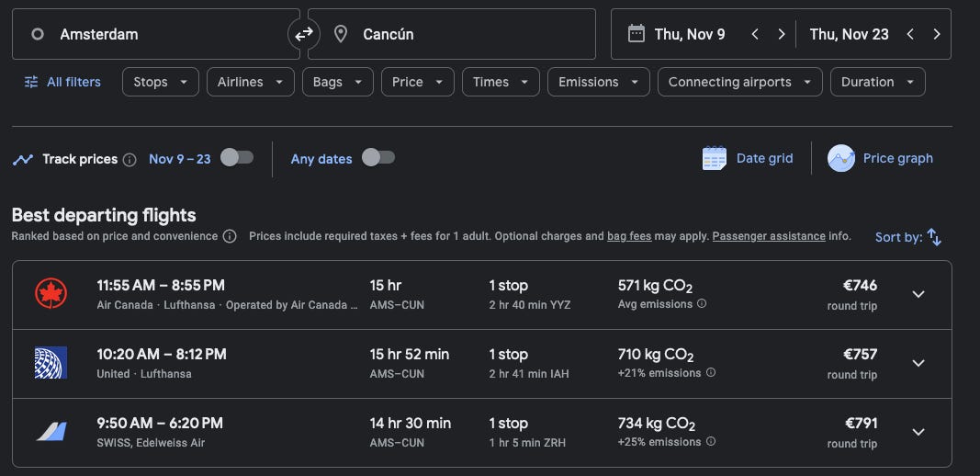The image size is (980, 476).
Task: Open All filters panel
Action: (x=62, y=82)
